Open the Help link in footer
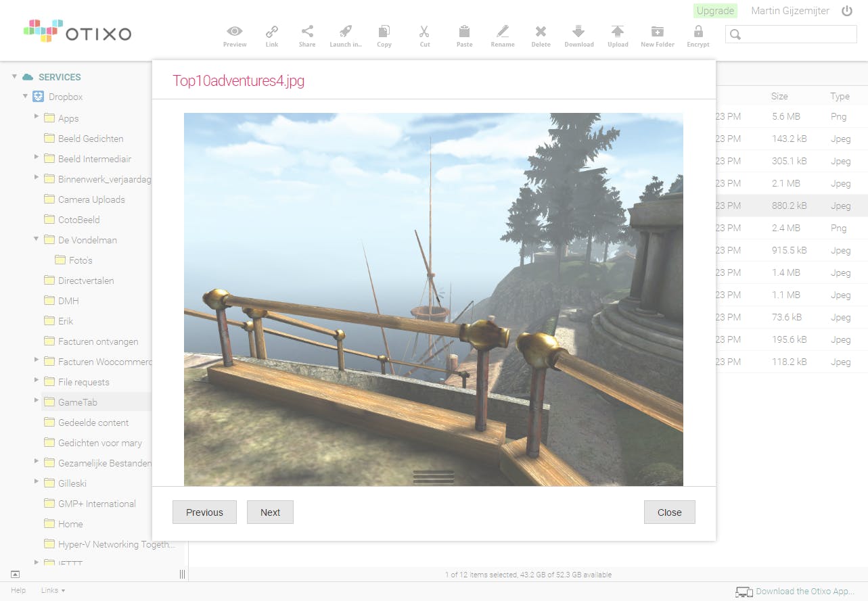Screen dimensions: 868x601 18,591
